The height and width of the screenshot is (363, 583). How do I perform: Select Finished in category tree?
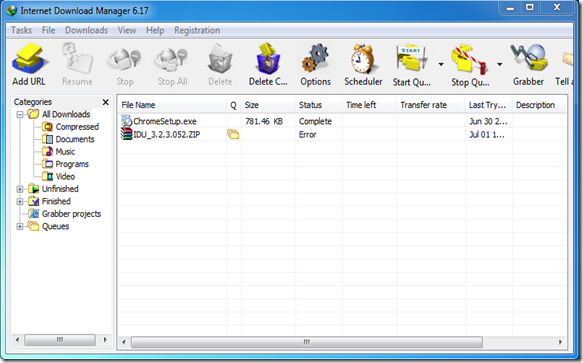[x=56, y=201]
